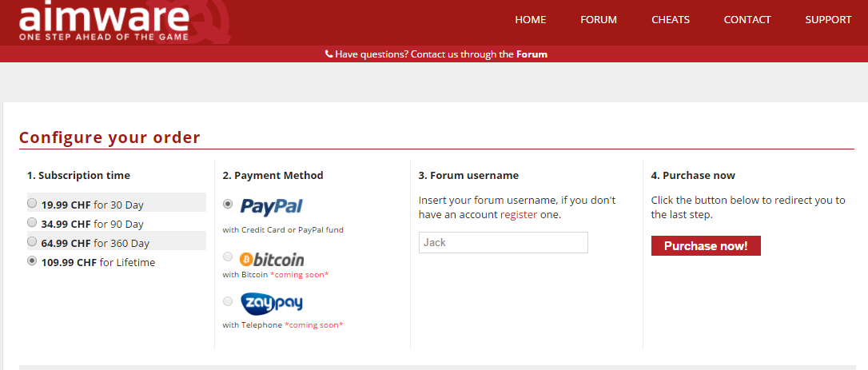Choose the PayPal payment radio button
Screen dimensions: 868x370
coord(228,205)
